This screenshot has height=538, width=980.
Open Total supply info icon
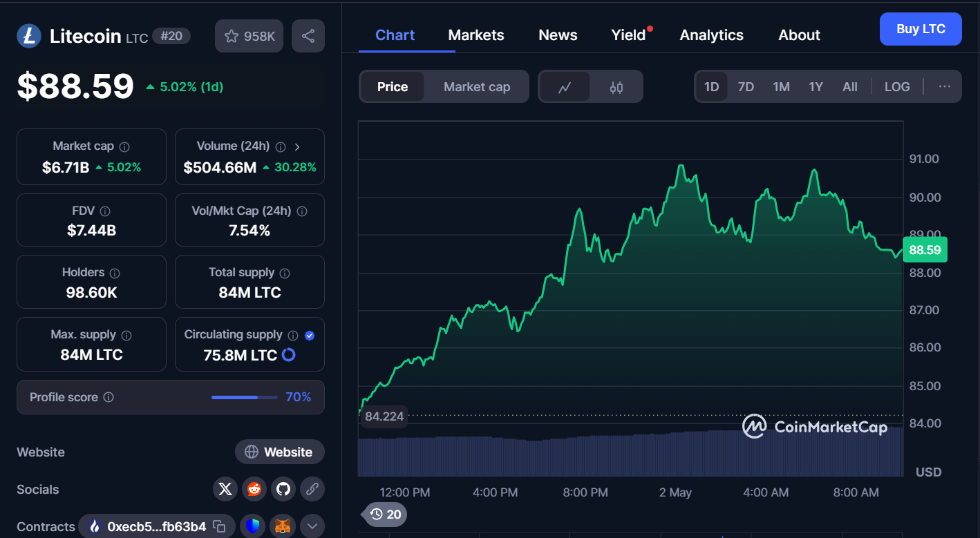pos(285,273)
